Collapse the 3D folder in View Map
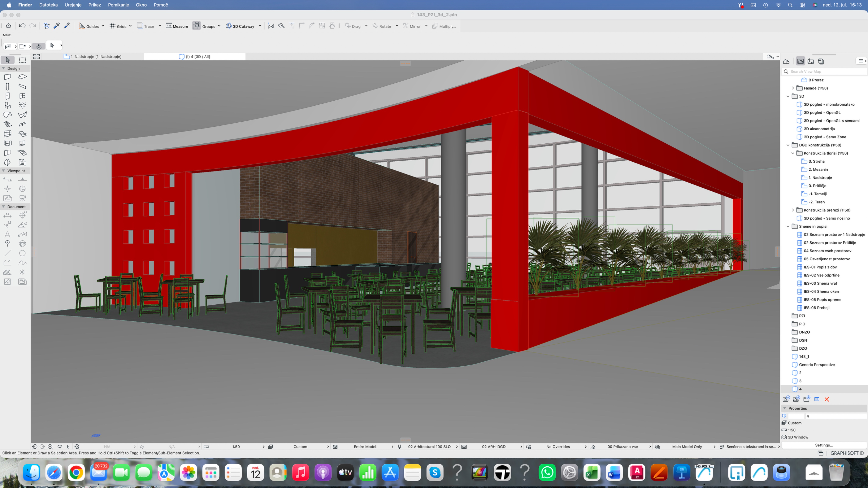The width and height of the screenshot is (868, 488). pos(788,96)
